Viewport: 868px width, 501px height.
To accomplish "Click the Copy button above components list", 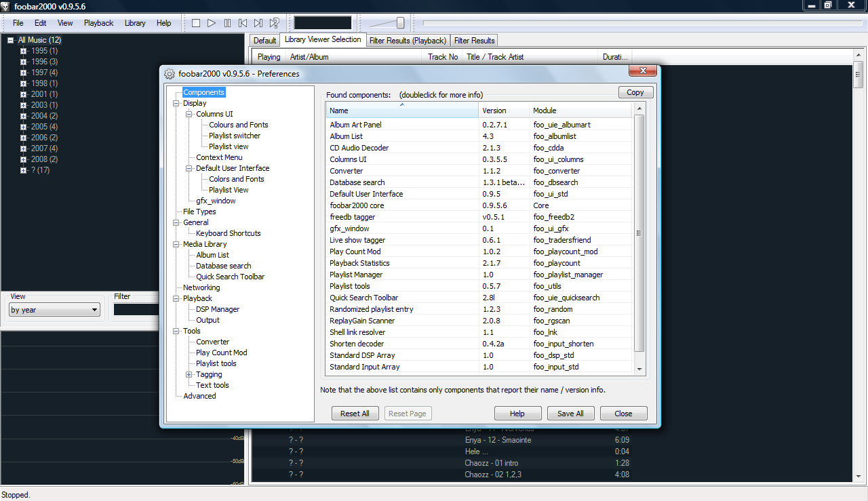I will point(635,92).
